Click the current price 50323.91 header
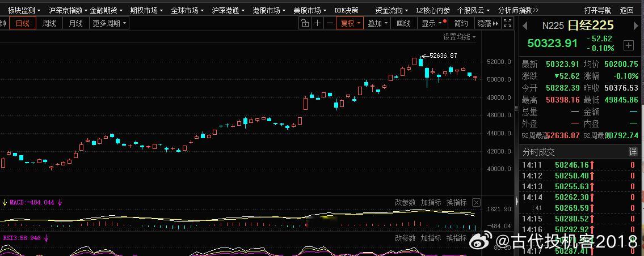644x256 pixels. [553, 43]
